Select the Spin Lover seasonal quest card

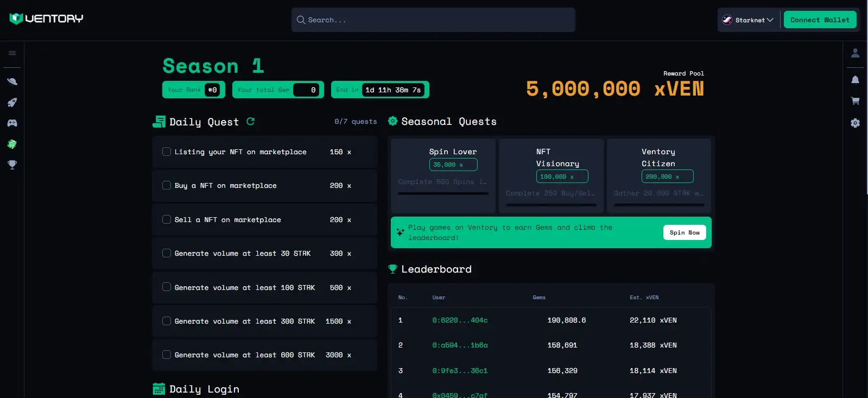coord(443,175)
